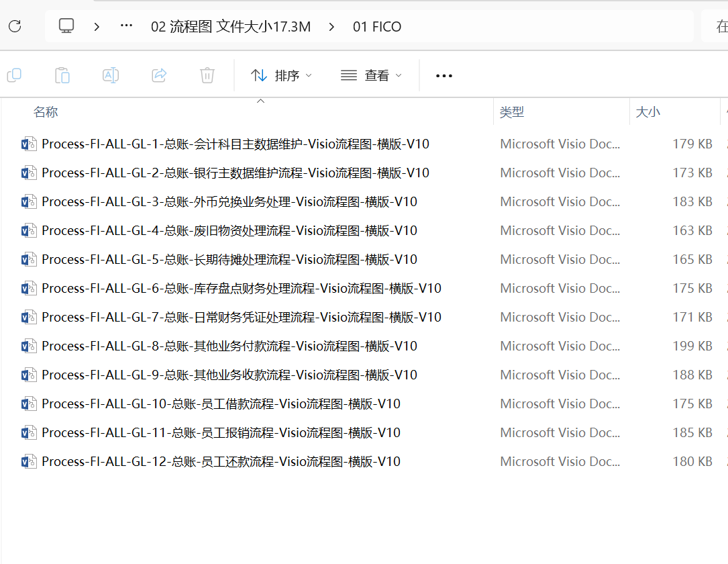Screen dimensions: 728x564
Task: Select the GL-8 其他业务付款流程 file
Action: (x=229, y=346)
